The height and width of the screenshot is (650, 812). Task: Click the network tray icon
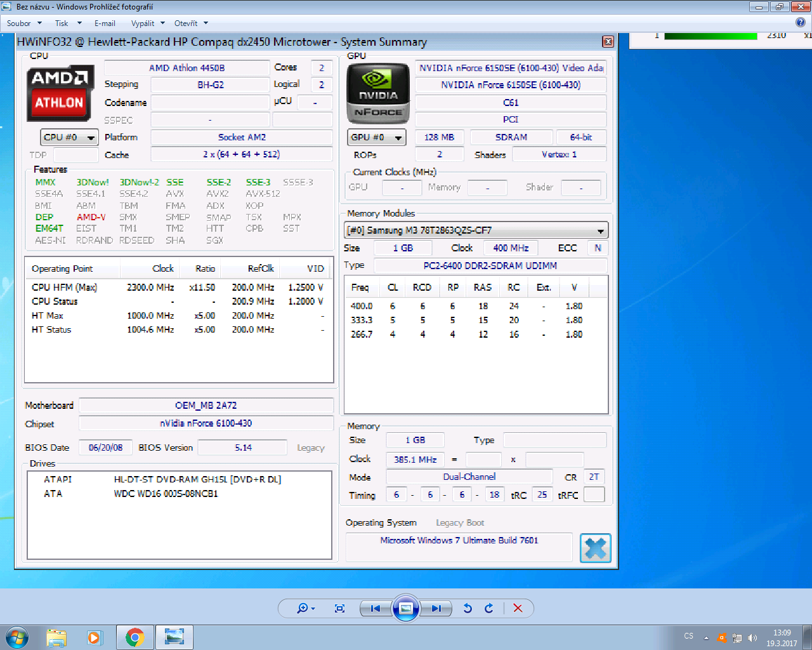click(737, 638)
